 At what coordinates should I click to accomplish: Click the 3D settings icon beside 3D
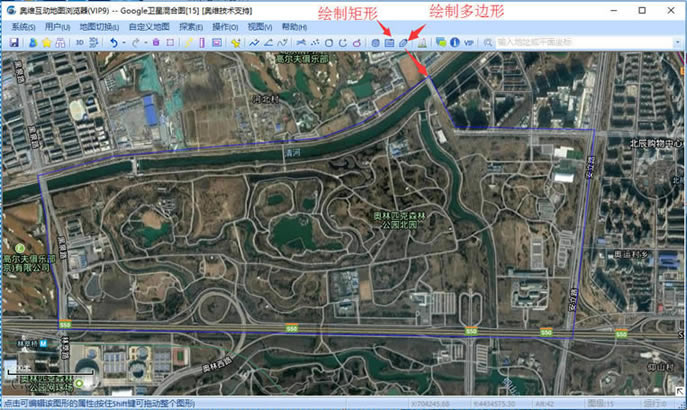coord(94,42)
